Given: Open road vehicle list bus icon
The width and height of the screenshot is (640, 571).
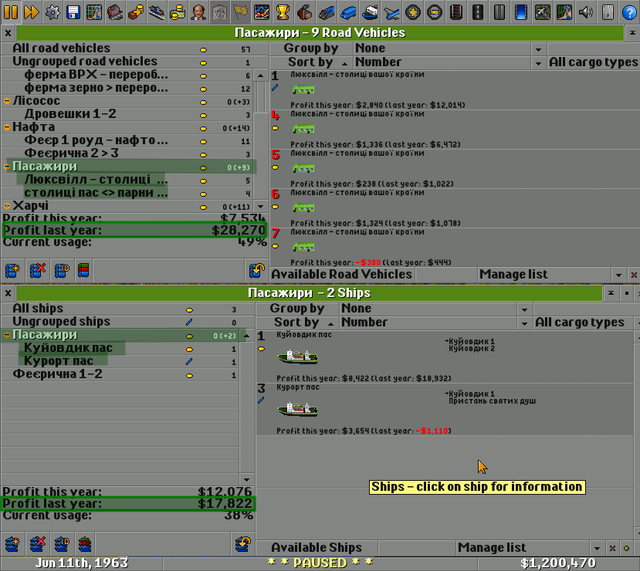Looking at the screenshot, I should pos(348,11).
